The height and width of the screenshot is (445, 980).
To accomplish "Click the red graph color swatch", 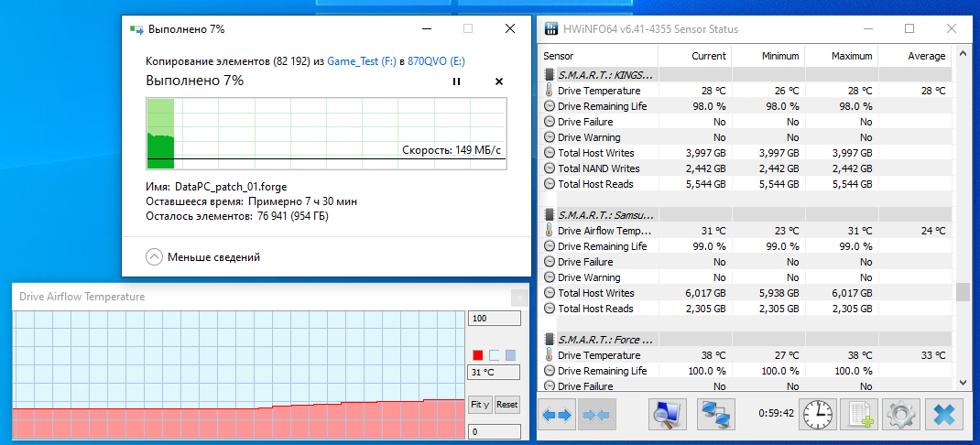I will click(x=478, y=355).
